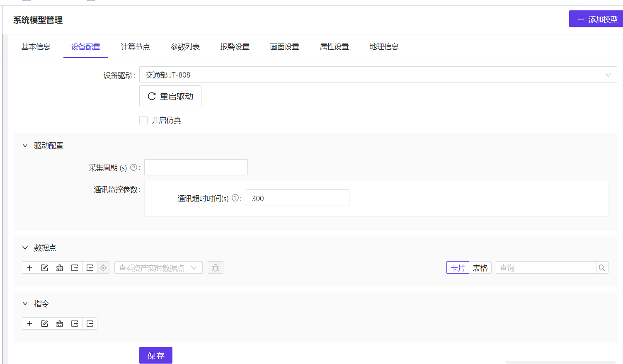This screenshot has width=623, height=364.
Task: Switch to the 报警设置 tab
Action: (x=235, y=47)
